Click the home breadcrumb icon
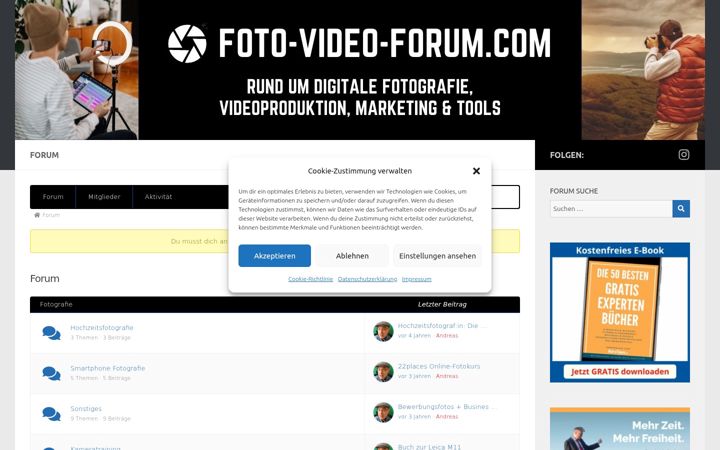 pyautogui.click(x=37, y=215)
